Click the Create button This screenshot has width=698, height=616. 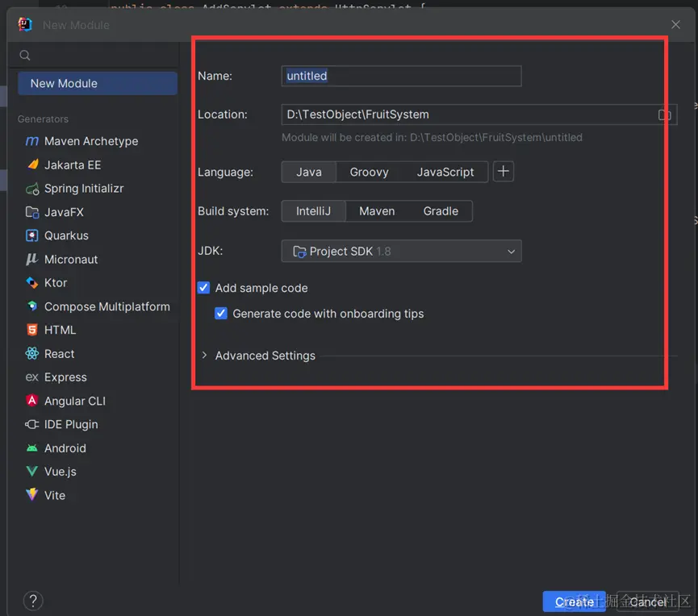click(x=575, y=601)
